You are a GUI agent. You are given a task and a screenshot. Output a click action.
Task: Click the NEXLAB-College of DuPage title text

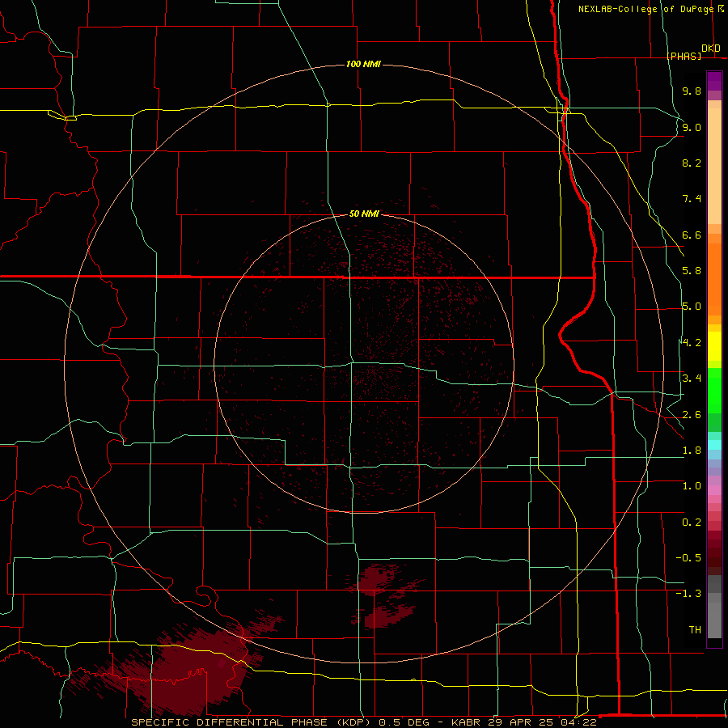[646, 9]
